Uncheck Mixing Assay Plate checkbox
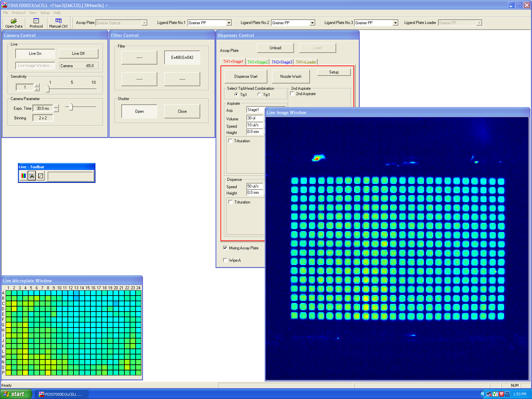Screen dimensions: 532x399 [225, 248]
